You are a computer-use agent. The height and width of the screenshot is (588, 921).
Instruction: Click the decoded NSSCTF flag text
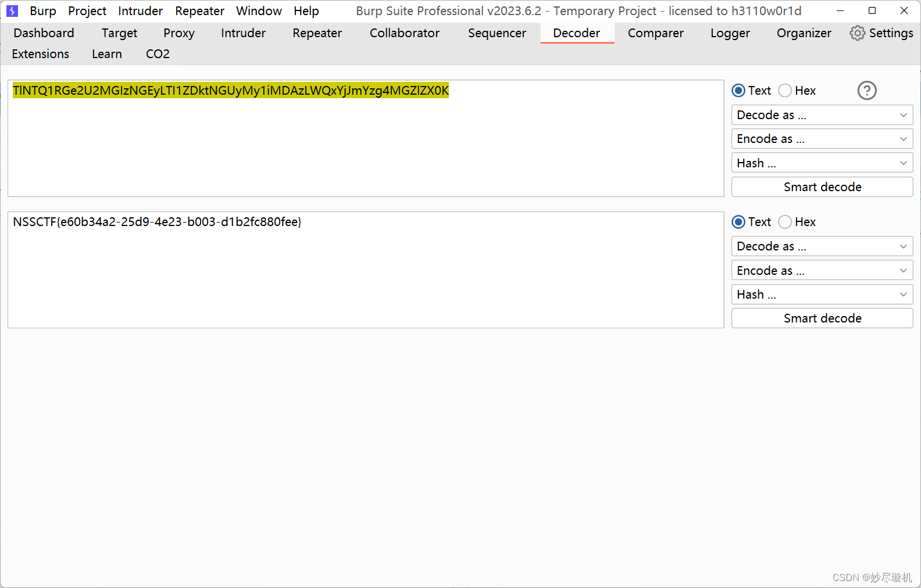[x=157, y=222]
